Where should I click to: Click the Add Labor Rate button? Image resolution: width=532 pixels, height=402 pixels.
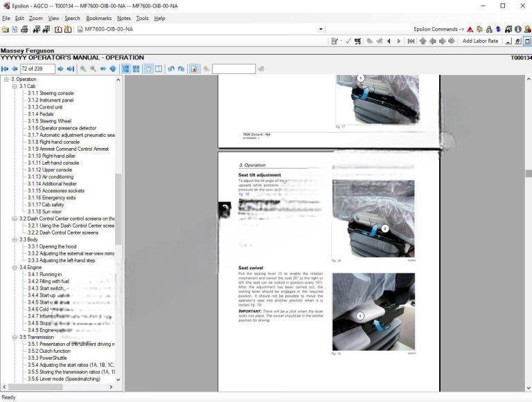click(480, 41)
